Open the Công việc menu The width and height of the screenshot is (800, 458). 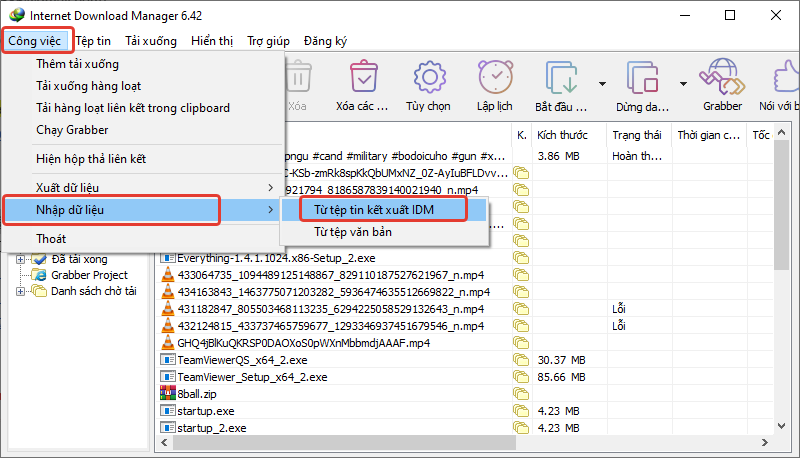(35, 41)
